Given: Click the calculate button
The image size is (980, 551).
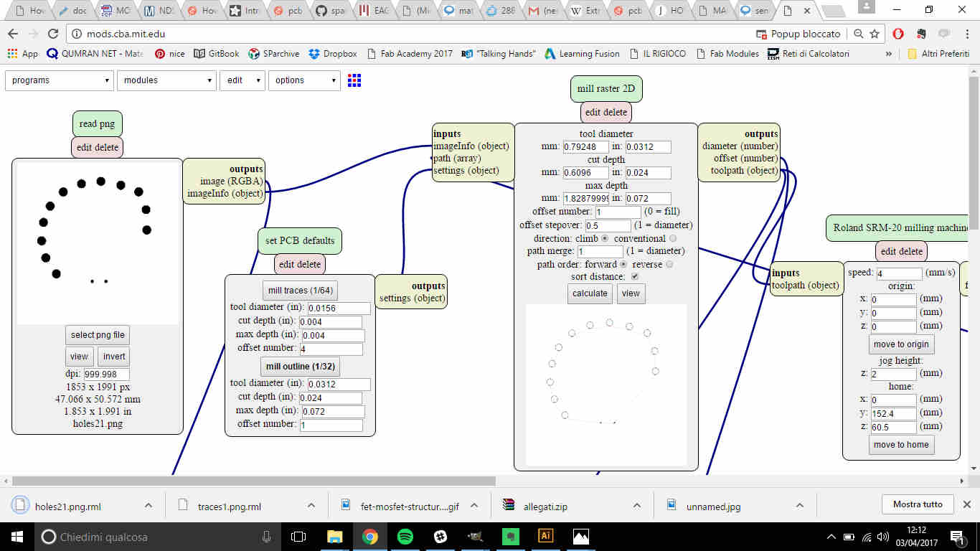Looking at the screenshot, I should (590, 293).
